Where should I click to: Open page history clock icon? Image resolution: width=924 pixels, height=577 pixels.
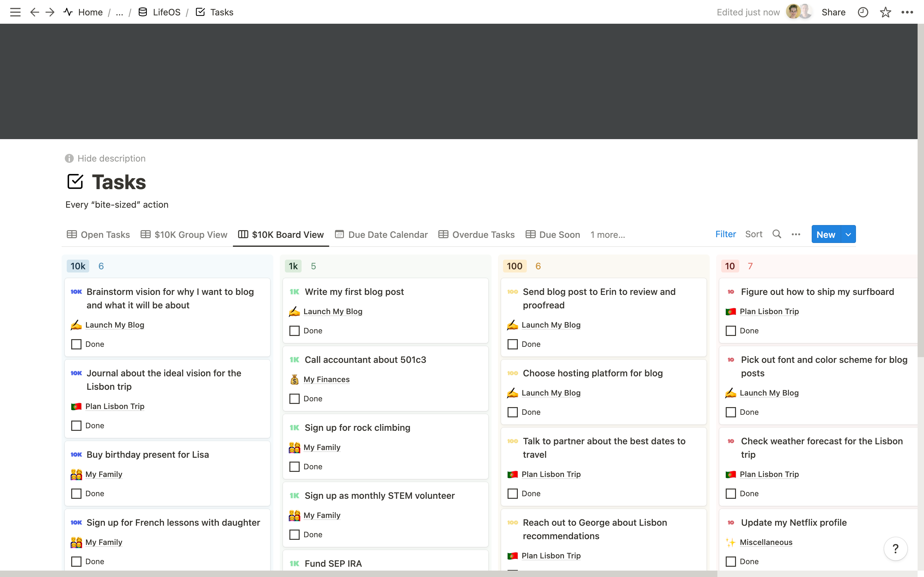point(863,12)
